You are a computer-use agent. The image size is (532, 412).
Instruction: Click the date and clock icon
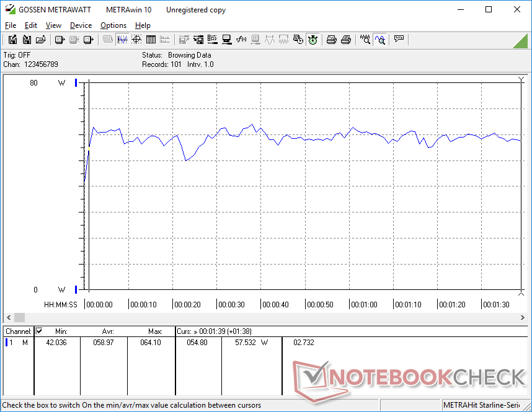pos(298,40)
